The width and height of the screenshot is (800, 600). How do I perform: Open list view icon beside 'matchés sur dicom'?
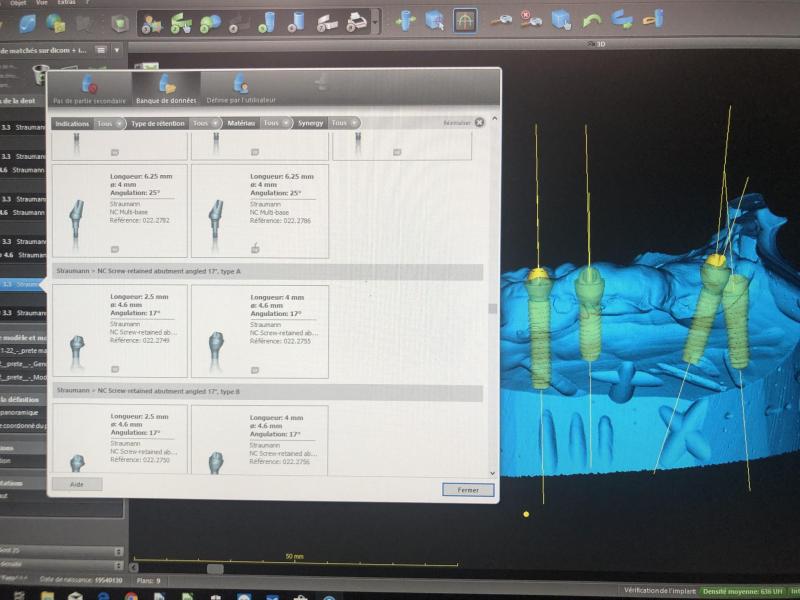click(101, 50)
